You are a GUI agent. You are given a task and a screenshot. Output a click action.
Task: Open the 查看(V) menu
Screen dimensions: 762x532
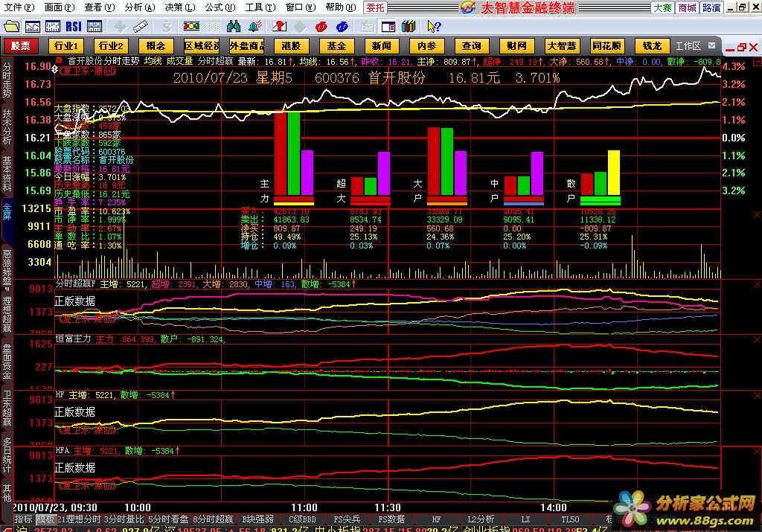pos(99,7)
